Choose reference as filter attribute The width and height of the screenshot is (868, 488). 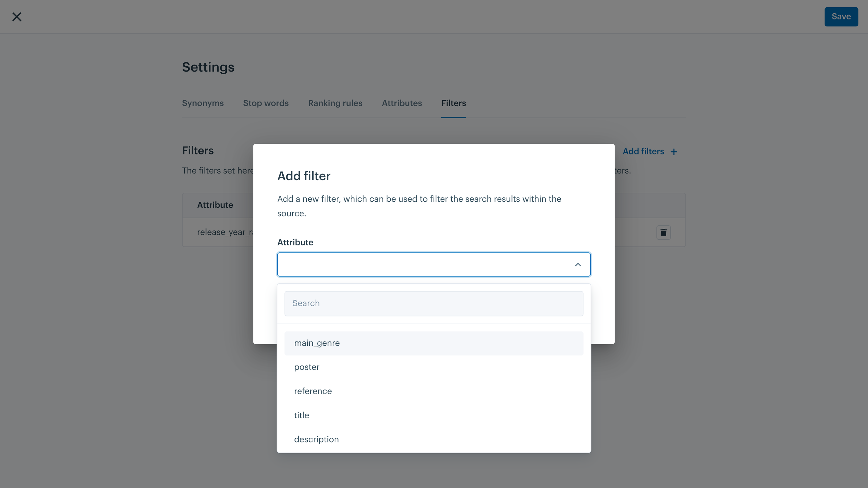[x=312, y=391]
